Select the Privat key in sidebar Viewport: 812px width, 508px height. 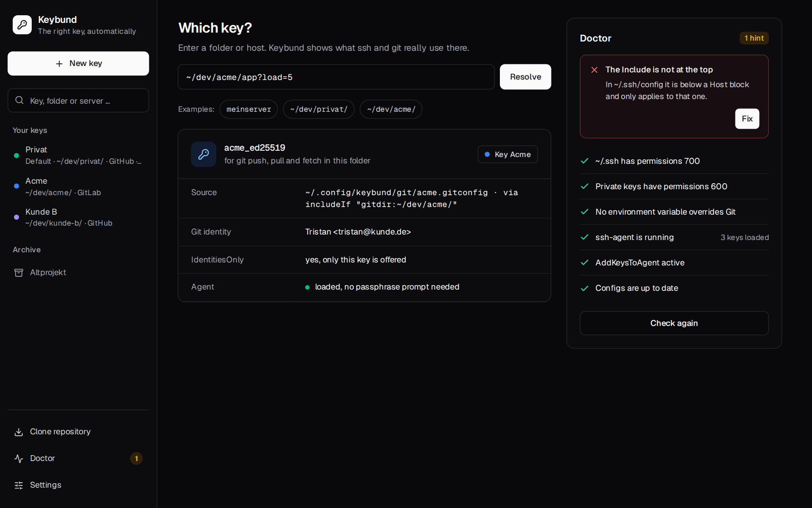tap(78, 155)
